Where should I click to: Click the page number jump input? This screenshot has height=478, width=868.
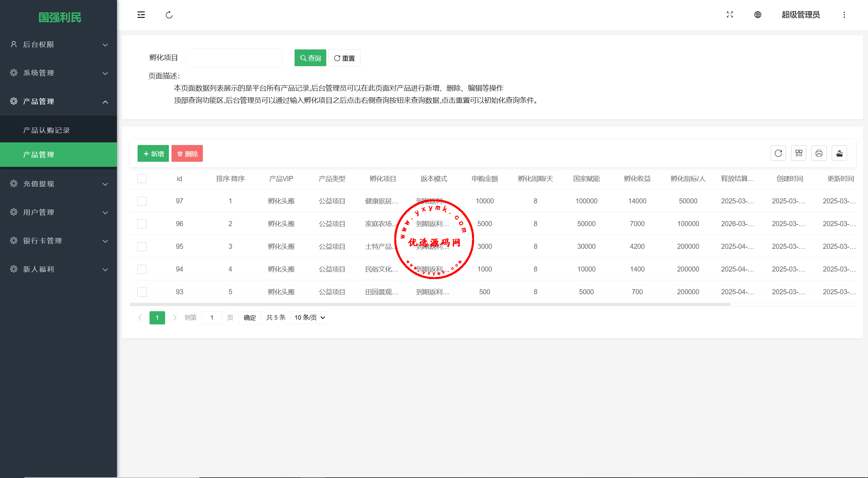pos(212,318)
